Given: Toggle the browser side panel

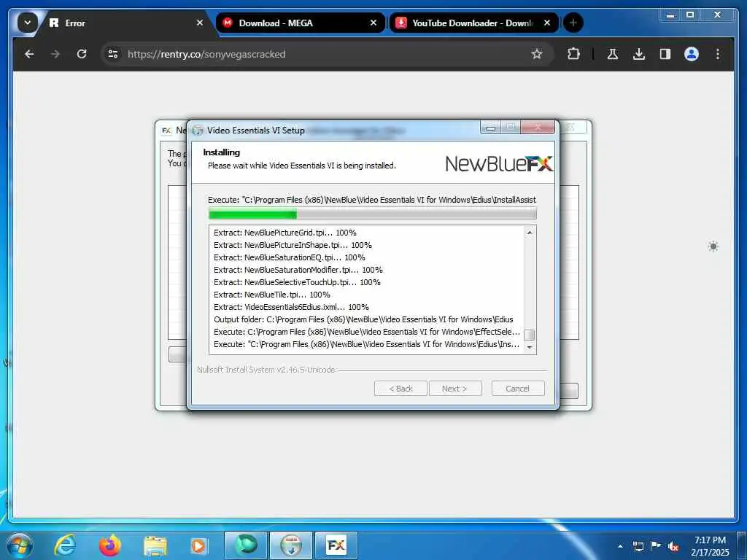Looking at the screenshot, I should coord(665,54).
